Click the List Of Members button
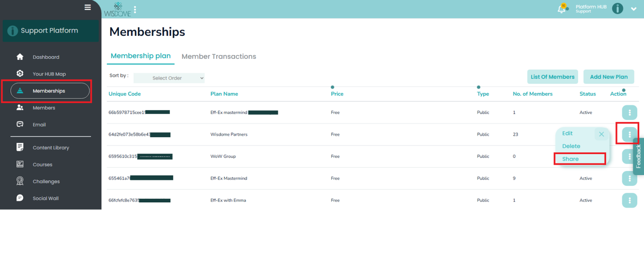 tap(552, 77)
